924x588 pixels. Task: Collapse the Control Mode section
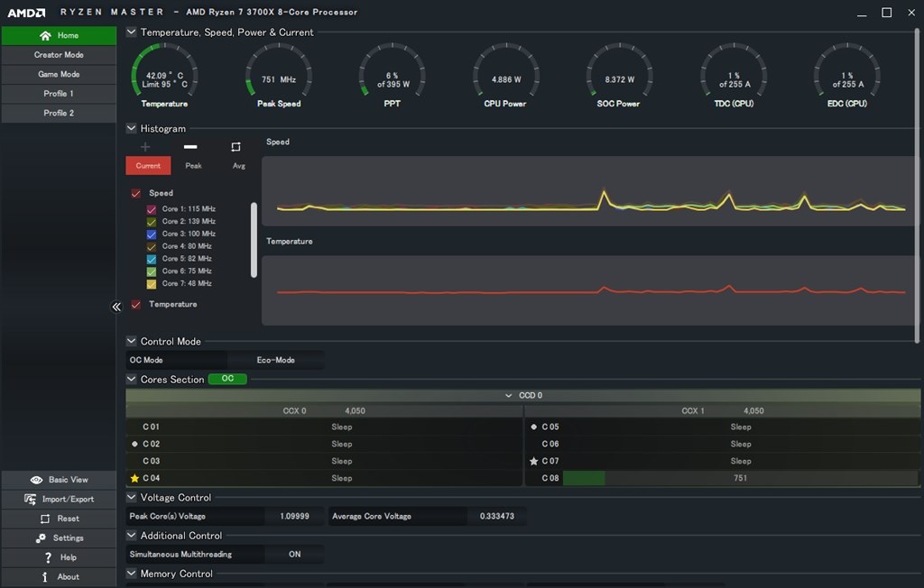pos(132,341)
